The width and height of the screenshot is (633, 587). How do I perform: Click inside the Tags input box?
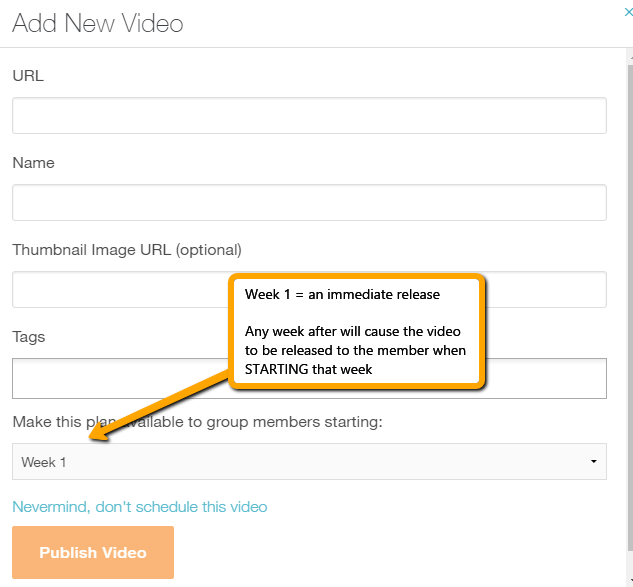tap(309, 378)
